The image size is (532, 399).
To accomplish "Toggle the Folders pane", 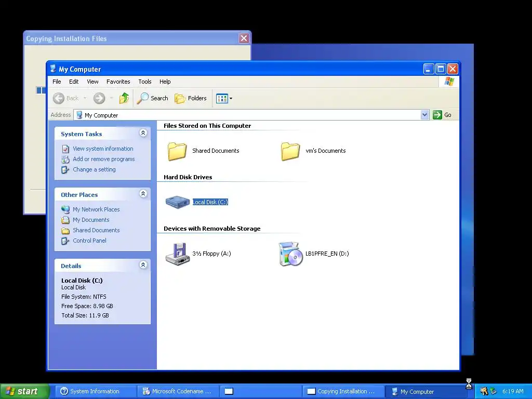I will (x=190, y=98).
